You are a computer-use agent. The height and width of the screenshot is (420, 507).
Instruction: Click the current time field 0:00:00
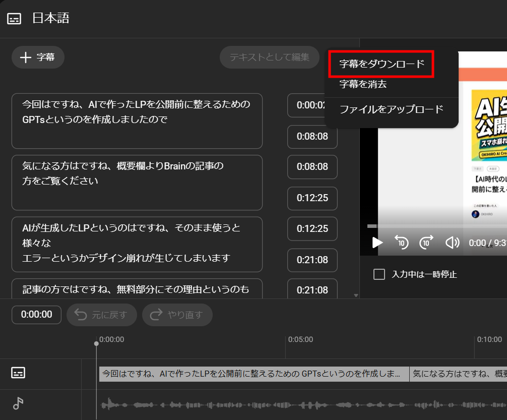coord(36,315)
